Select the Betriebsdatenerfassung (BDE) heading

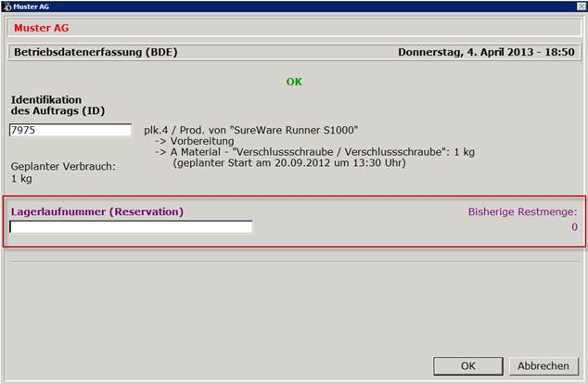pyautogui.click(x=95, y=53)
